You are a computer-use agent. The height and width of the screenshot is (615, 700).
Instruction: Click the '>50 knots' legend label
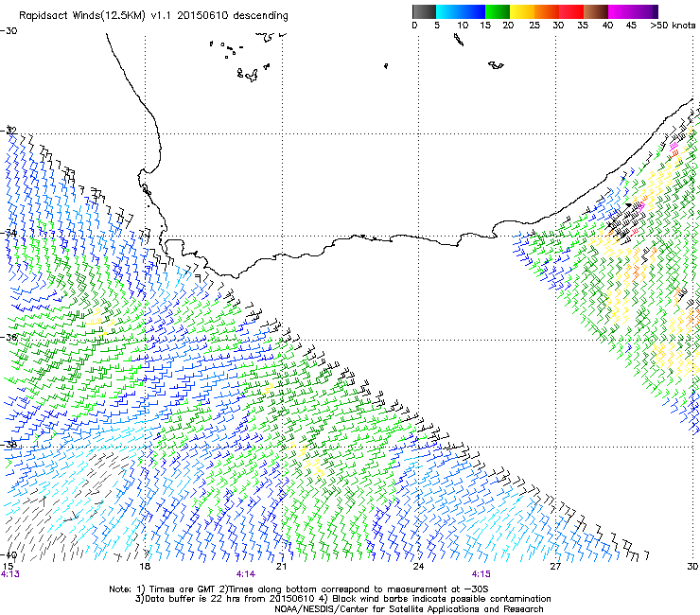(x=673, y=26)
